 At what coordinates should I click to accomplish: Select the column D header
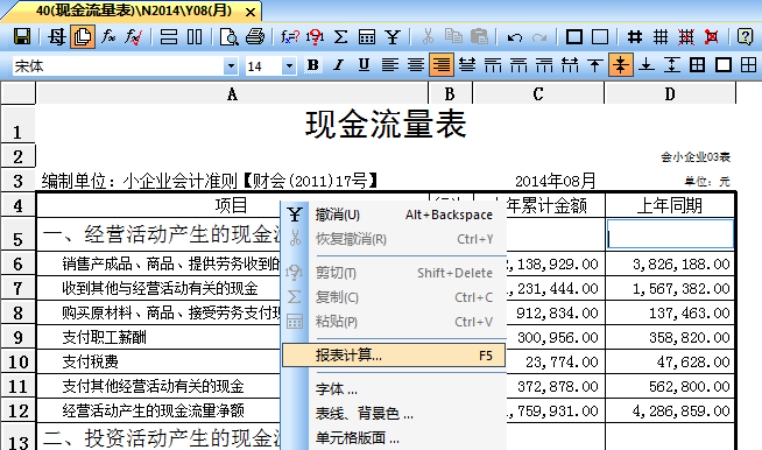(669, 93)
